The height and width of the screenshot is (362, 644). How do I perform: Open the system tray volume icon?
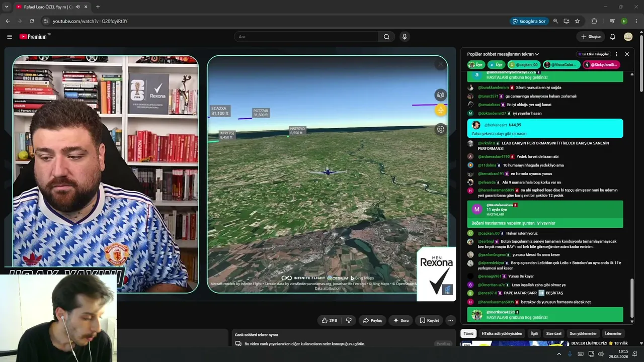coord(601,354)
